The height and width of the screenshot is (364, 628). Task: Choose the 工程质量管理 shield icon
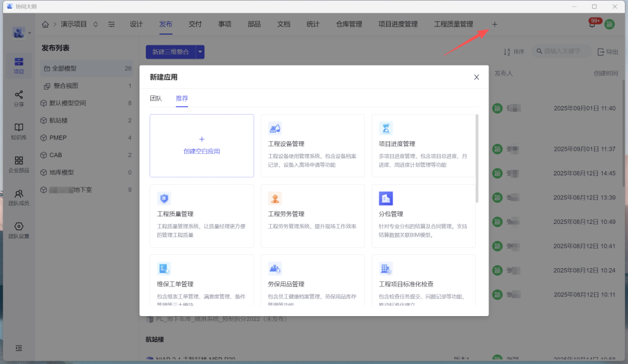click(164, 199)
